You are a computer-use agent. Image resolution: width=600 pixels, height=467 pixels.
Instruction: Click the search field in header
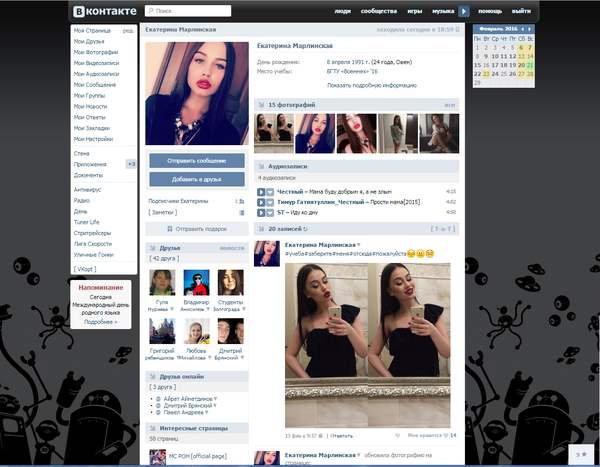pos(188,11)
